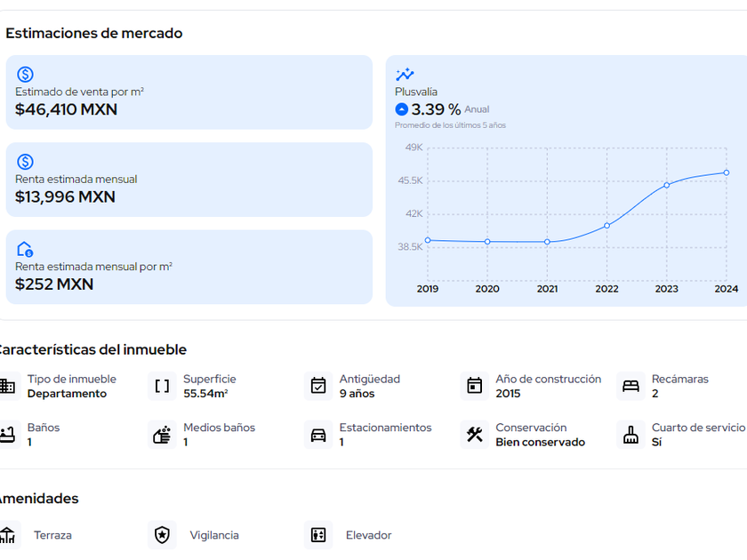Click the $13,996 MXN monthly rent card
The height and width of the screenshot is (560, 747).
[189, 180]
